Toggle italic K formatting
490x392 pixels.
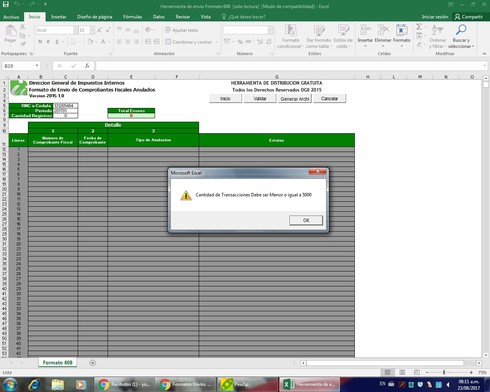coord(49,42)
